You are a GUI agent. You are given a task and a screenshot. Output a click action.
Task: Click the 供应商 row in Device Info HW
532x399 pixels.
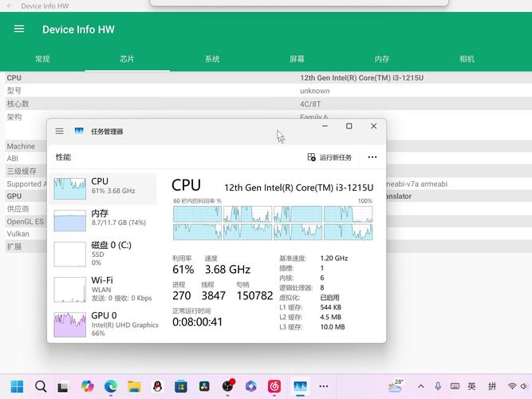click(26, 208)
